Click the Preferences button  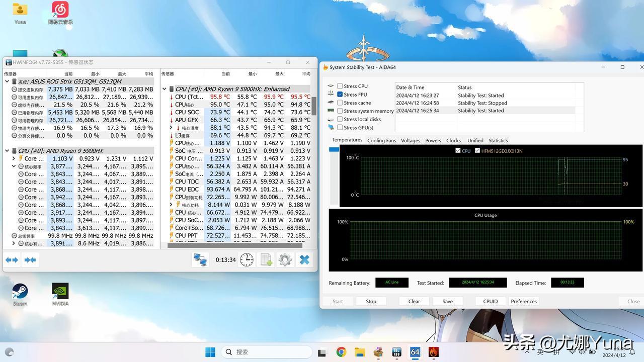tap(524, 301)
